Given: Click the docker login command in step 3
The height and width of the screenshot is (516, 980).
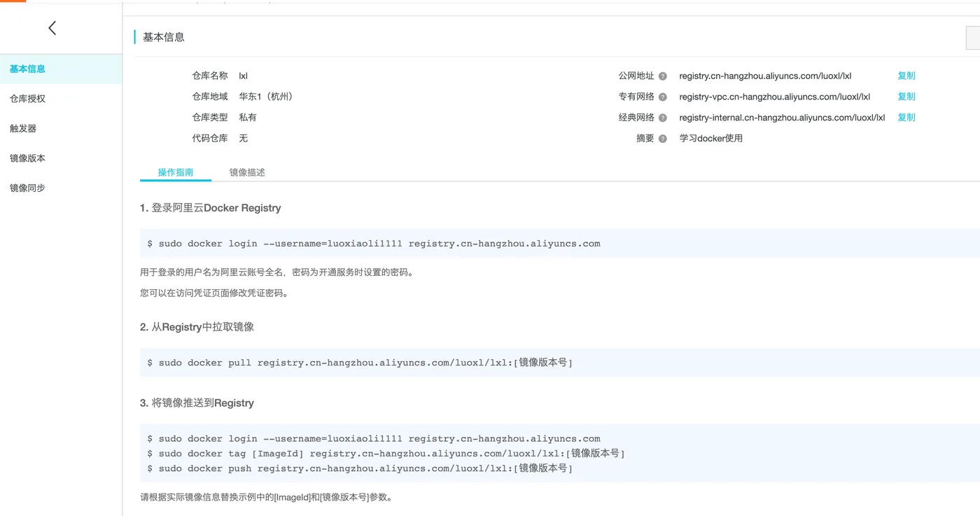Looking at the screenshot, I should pos(374,438).
